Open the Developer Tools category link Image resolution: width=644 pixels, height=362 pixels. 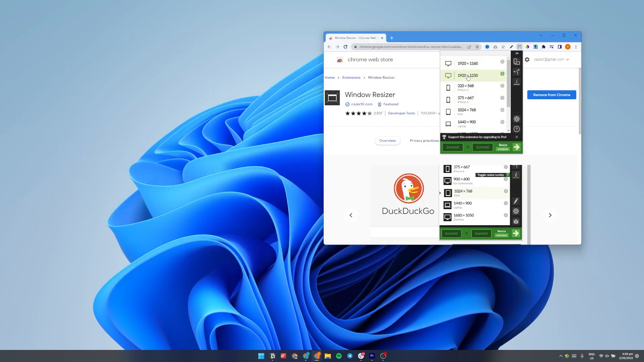401,113
